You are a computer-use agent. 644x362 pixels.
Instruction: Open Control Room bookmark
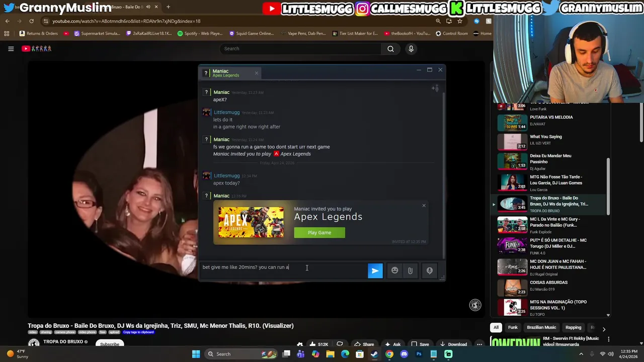(x=452, y=34)
